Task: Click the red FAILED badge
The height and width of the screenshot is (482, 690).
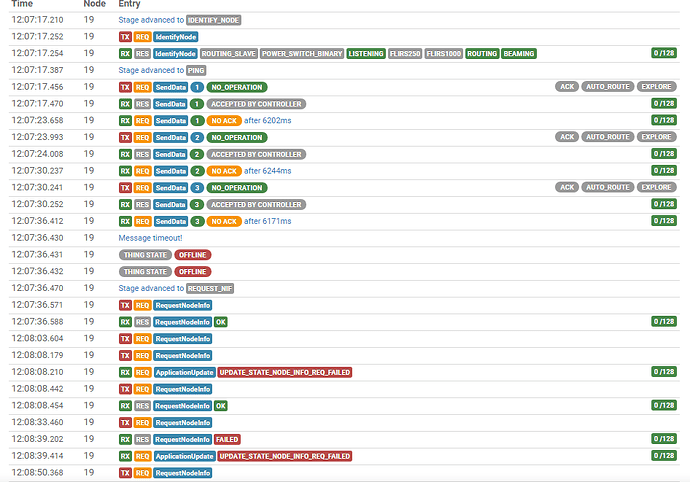Action: [227, 439]
